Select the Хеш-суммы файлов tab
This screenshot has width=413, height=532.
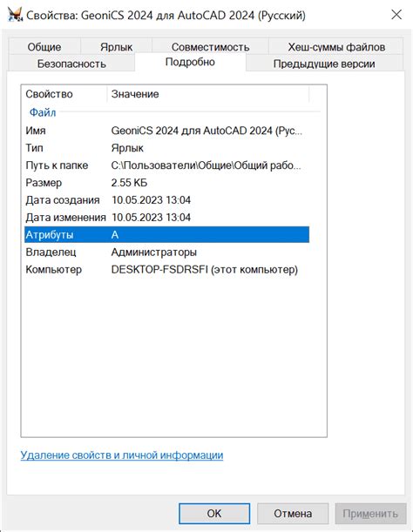(x=336, y=46)
